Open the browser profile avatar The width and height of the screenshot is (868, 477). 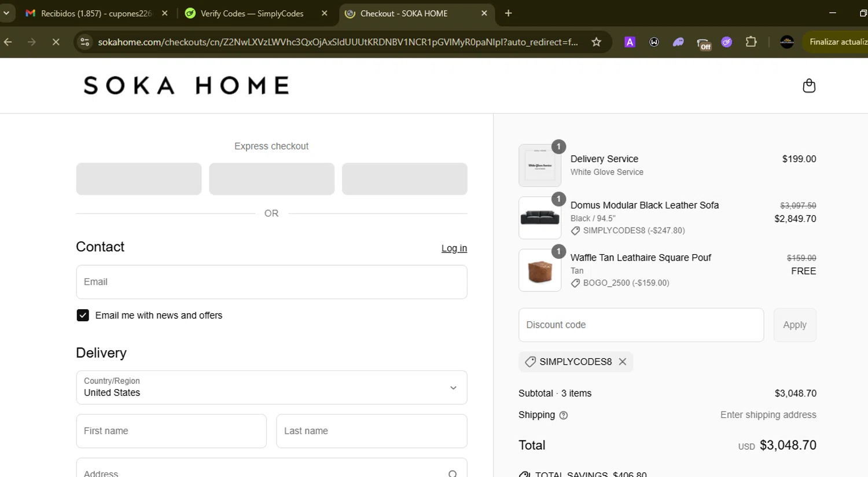[787, 42]
